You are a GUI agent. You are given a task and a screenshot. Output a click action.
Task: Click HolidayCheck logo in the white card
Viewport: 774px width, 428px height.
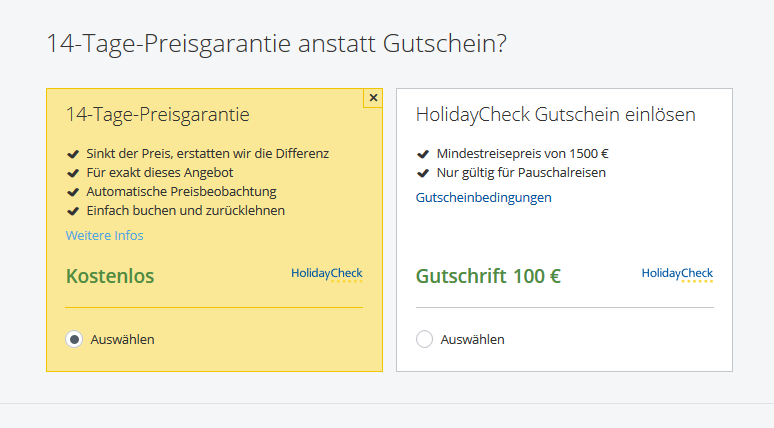677,274
